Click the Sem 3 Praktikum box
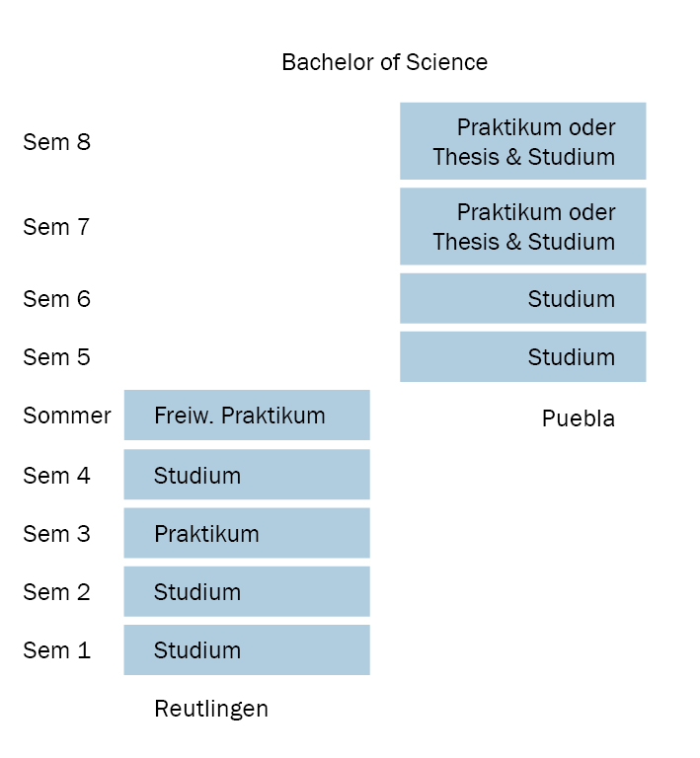 tap(247, 533)
